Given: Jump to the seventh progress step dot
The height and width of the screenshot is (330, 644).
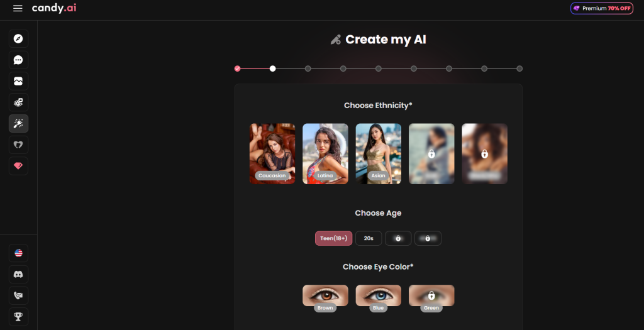Looking at the screenshot, I should (449, 69).
